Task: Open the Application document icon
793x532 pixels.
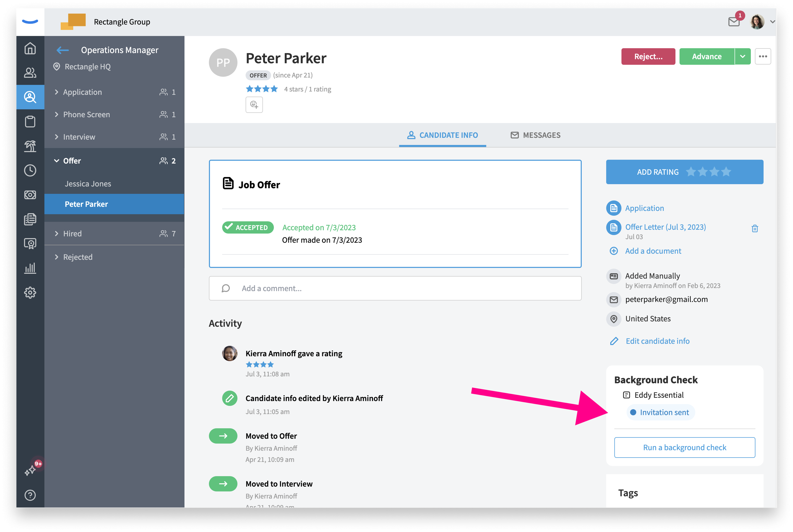Action: click(x=614, y=208)
